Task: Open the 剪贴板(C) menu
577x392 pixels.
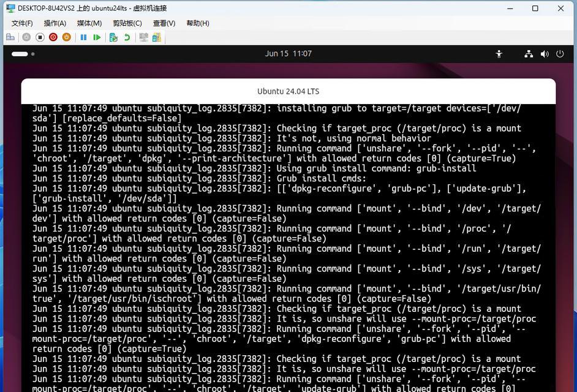Action: pyautogui.click(x=127, y=23)
